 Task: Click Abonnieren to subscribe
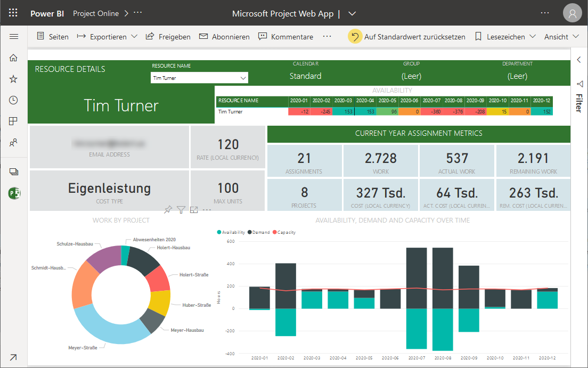(224, 36)
